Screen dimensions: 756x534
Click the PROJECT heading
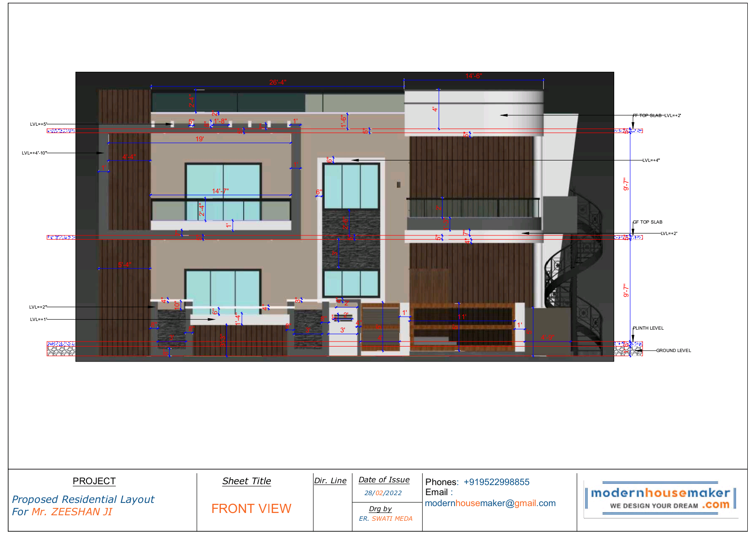(94, 481)
